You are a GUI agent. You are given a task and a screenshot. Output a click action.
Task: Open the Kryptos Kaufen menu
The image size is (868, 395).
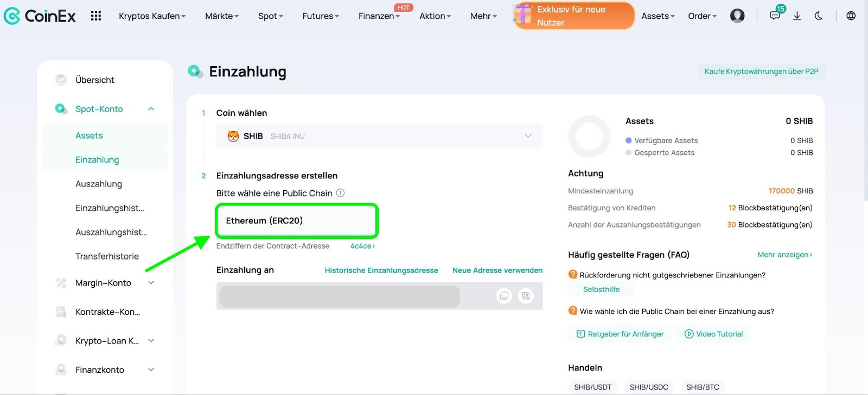tap(152, 16)
